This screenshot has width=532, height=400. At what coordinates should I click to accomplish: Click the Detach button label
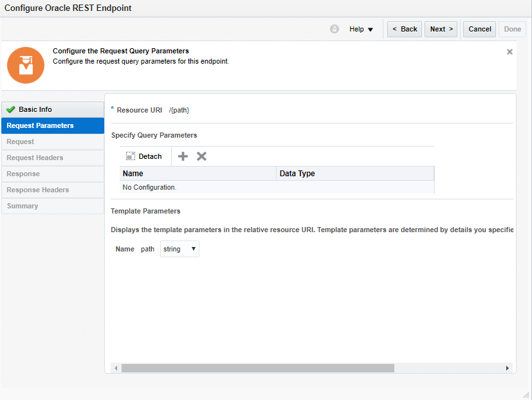click(x=150, y=156)
